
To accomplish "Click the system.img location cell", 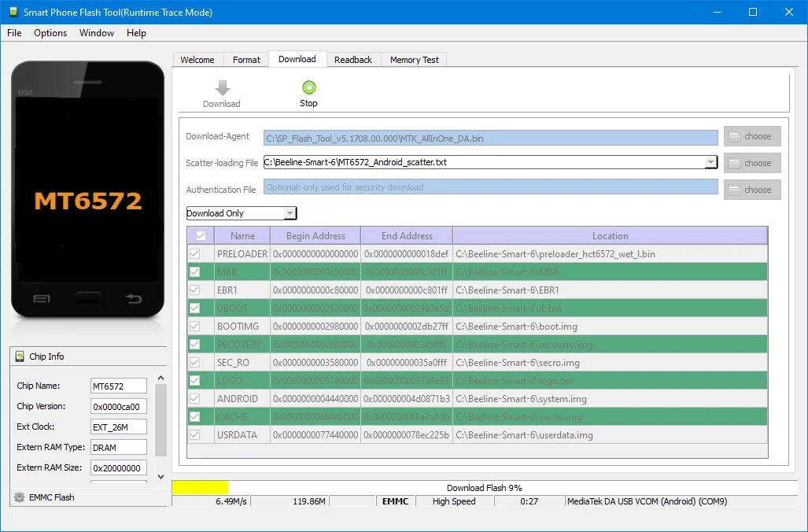I will pyautogui.click(x=610, y=398).
